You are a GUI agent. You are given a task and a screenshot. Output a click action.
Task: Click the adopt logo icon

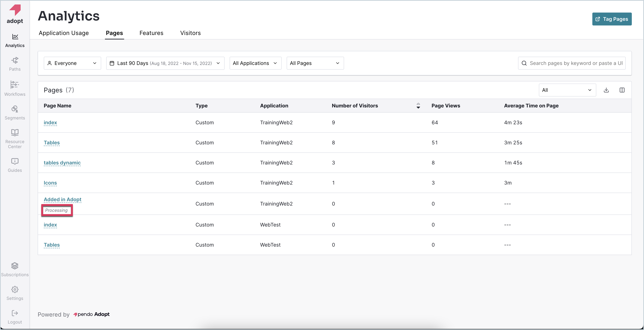15,10
